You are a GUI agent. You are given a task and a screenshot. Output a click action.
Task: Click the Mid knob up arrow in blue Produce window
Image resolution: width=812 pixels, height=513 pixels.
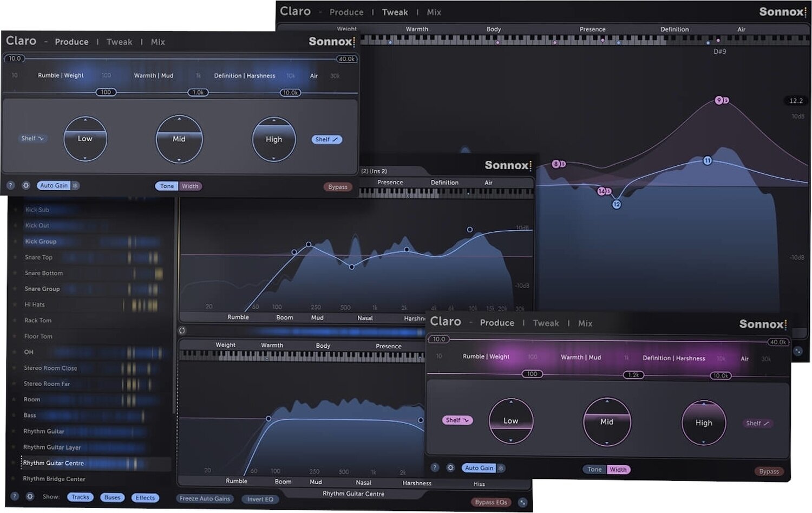click(179, 118)
